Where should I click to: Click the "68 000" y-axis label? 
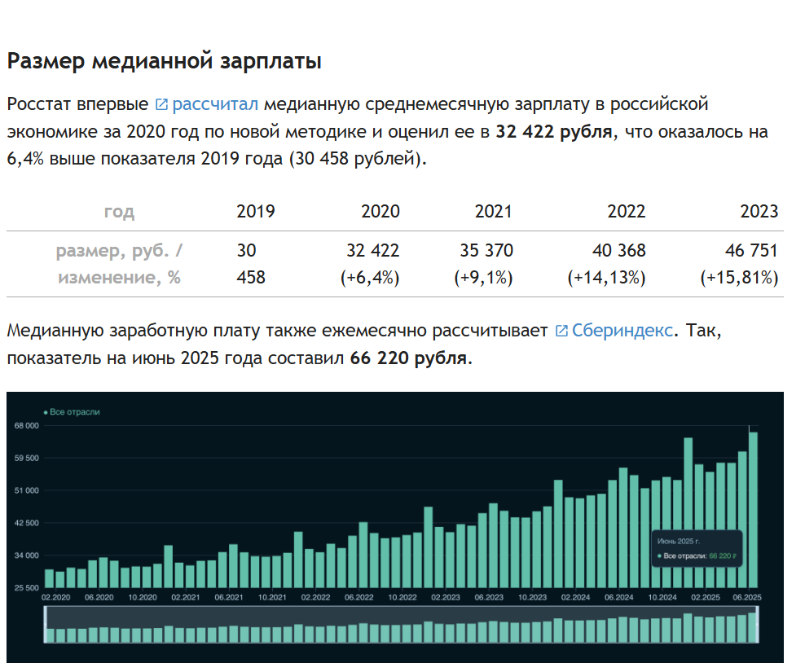(25, 426)
